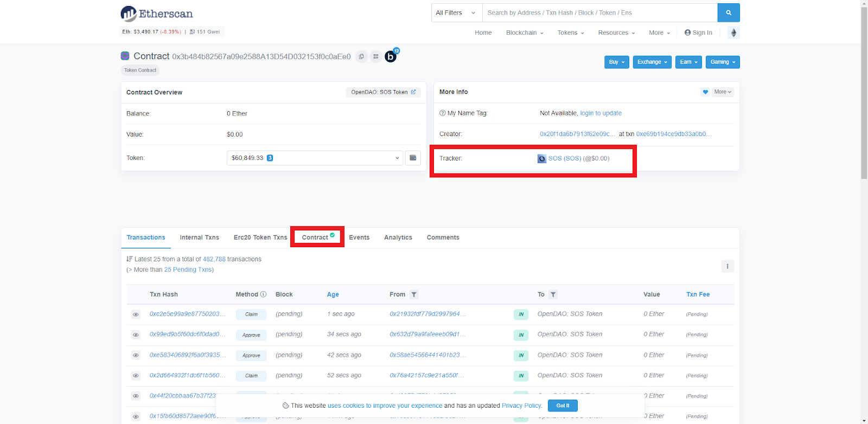Click the page vertical scrollbar thumb
Image resolution: width=868 pixels, height=424 pixels.
864,92
